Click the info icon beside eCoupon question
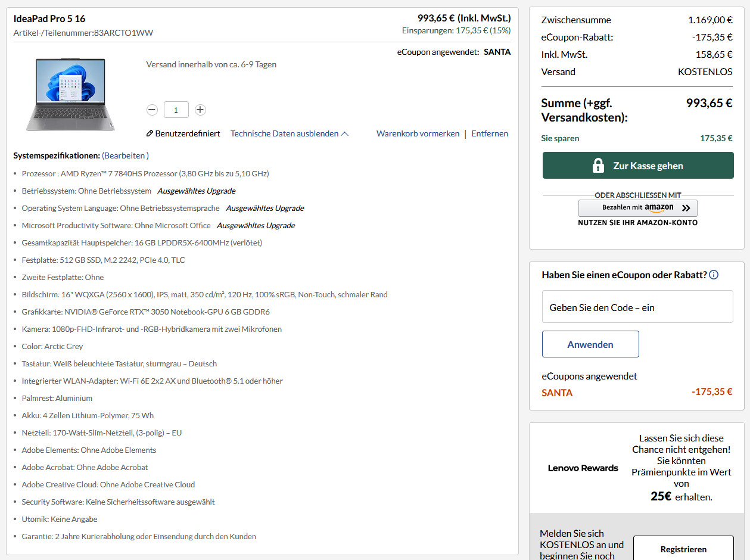The height and width of the screenshot is (560, 750). point(714,275)
